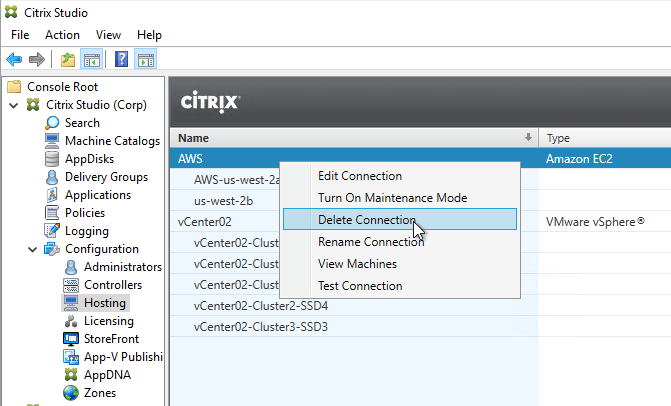Collapse the Citrix Studio (Corp) tree node

pos(14,105)
